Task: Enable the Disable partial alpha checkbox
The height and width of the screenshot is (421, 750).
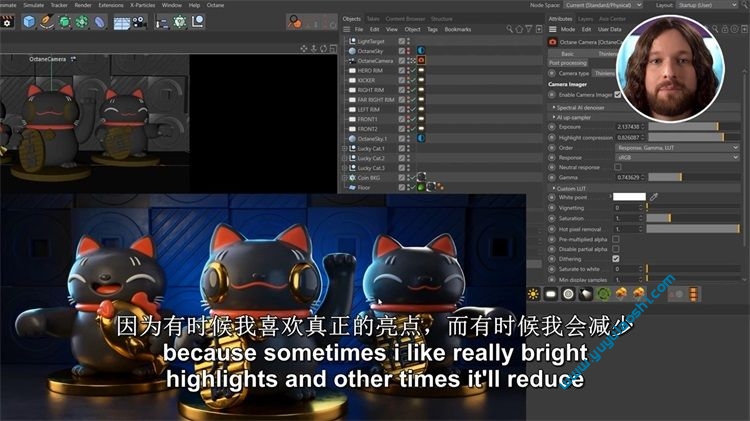Action: tap(616, 249)
